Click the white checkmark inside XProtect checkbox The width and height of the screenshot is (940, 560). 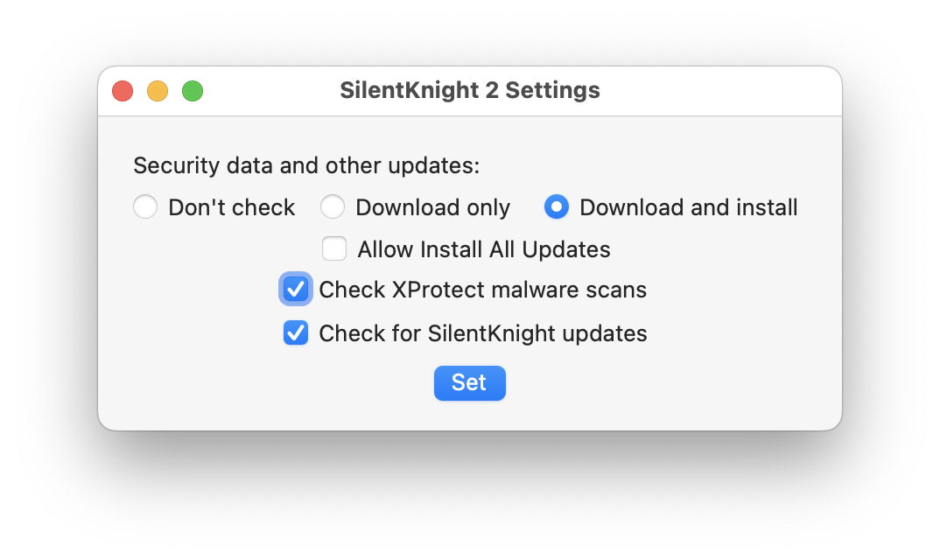coord(296,290)
